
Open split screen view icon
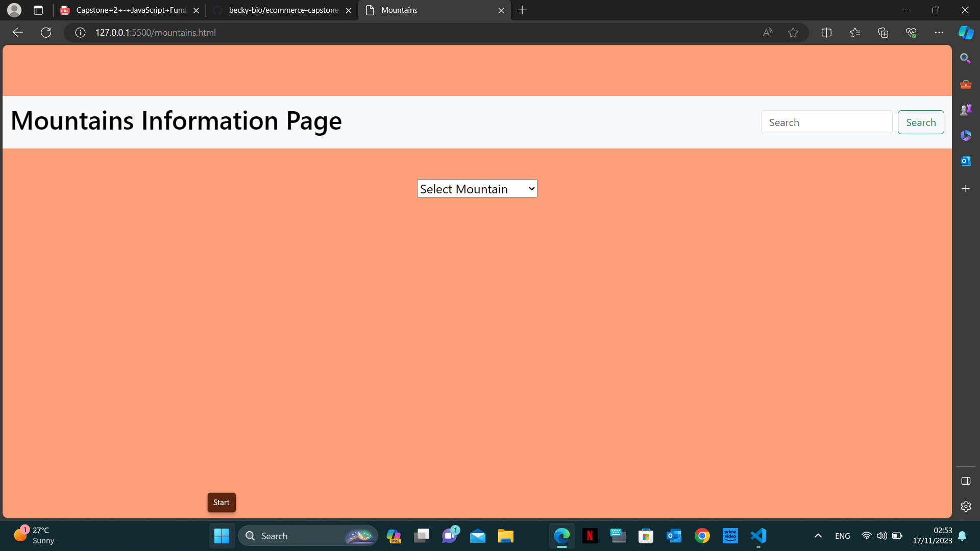[826, 33]
